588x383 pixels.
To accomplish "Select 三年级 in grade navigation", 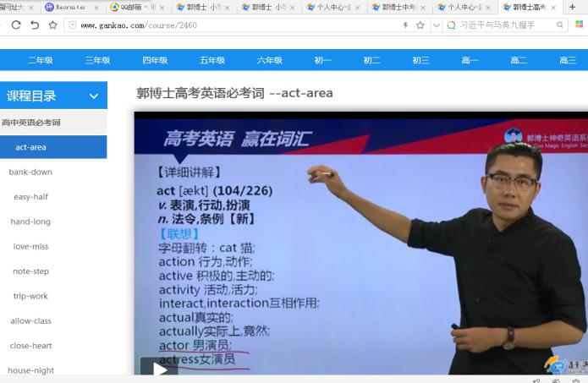I will coord(97,60).
